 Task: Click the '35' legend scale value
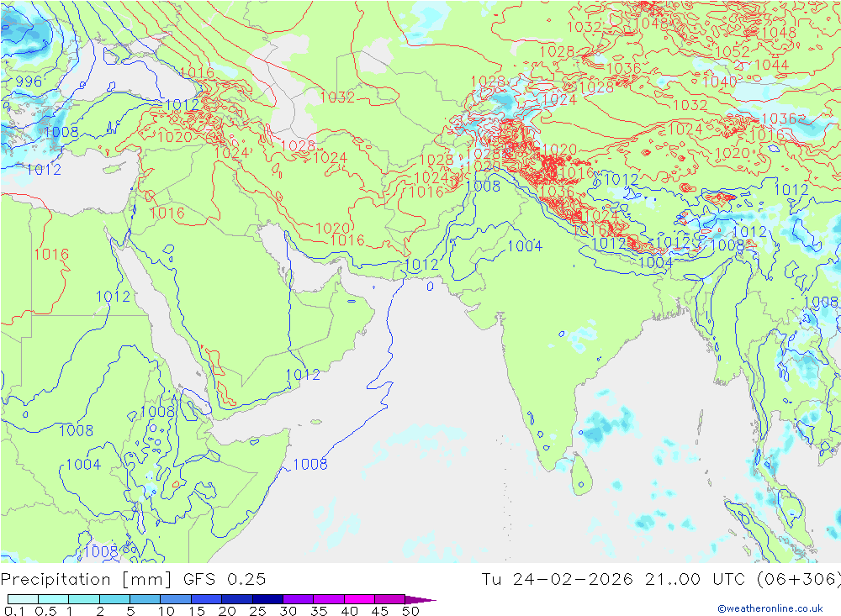tap(319, 611)
